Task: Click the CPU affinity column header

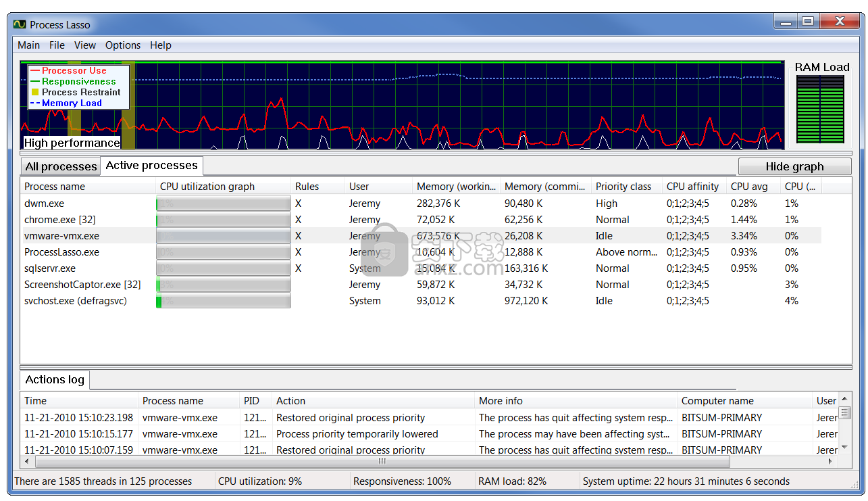Action: pos(694,187)
